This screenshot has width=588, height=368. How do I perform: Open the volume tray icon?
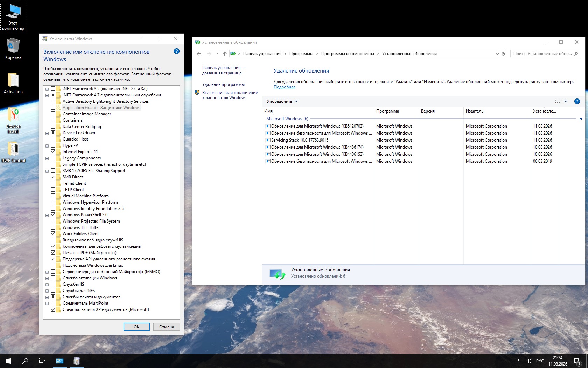529,361
